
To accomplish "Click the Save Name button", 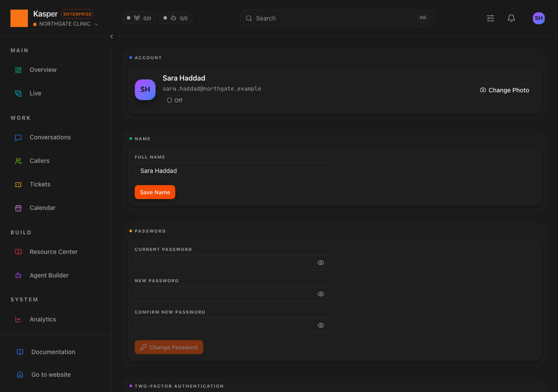I will pos(155,192).
